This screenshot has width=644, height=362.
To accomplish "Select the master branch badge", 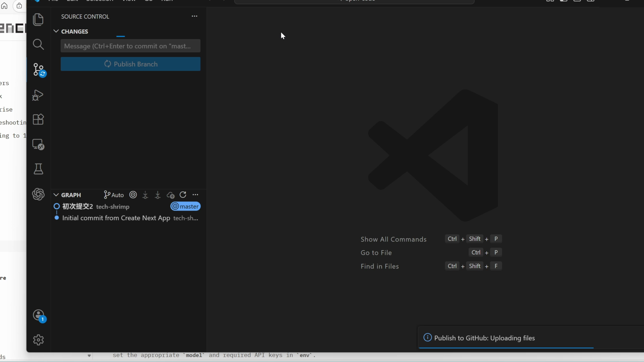I will [185, 206].
